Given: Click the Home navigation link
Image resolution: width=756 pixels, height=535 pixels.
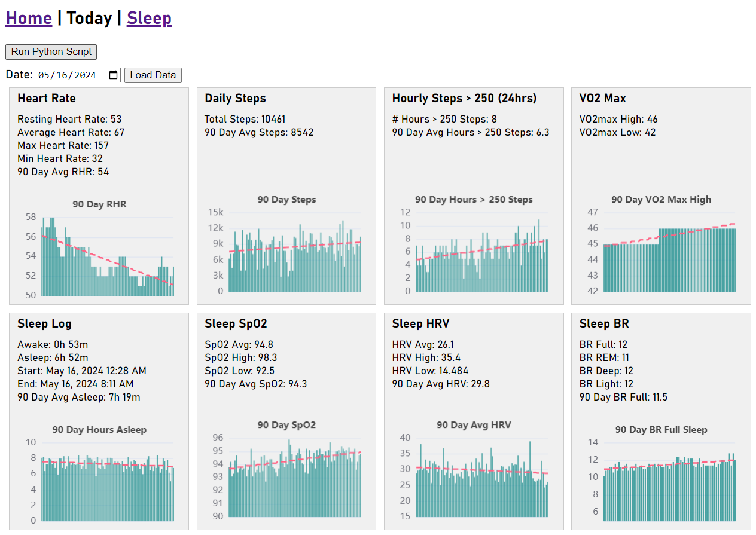Looking at the screenshot, I should [x=29, y=19].
